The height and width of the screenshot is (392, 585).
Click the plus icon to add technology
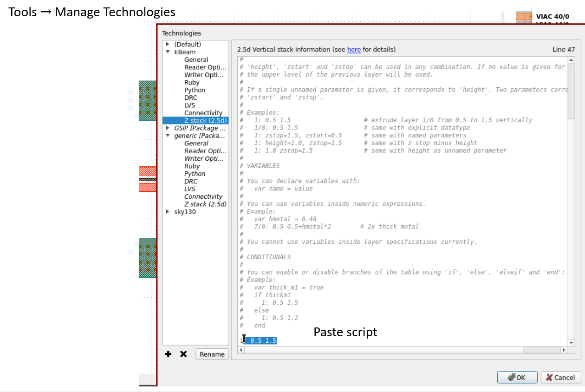[168, 354]
